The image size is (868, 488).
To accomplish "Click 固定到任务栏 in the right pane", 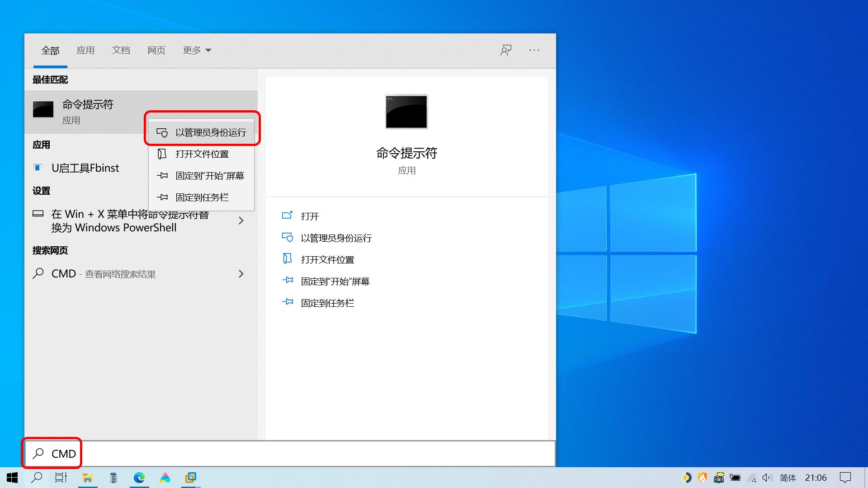I will pos(327,302).
